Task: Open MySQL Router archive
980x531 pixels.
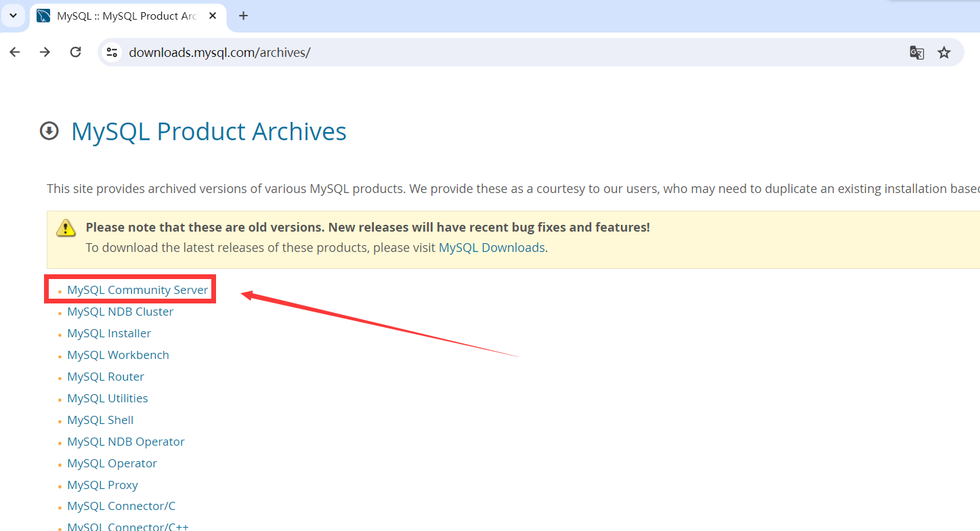Action: [106, 377]
